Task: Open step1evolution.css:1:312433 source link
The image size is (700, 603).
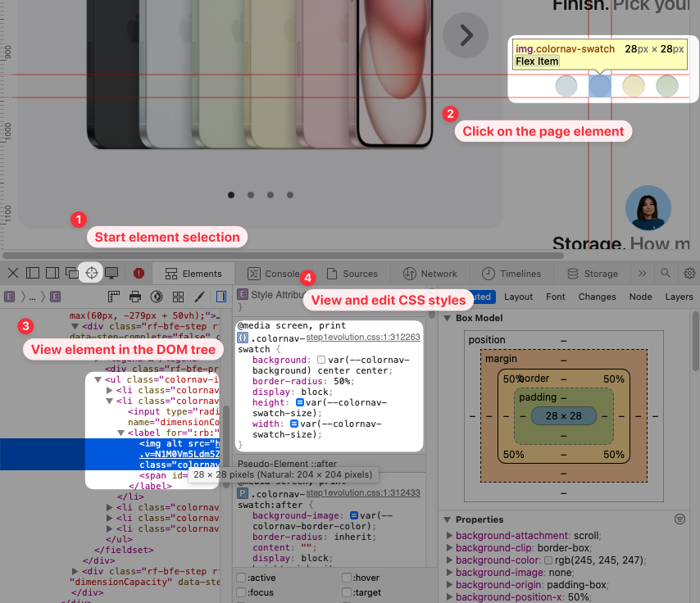Action: point(363,492)
